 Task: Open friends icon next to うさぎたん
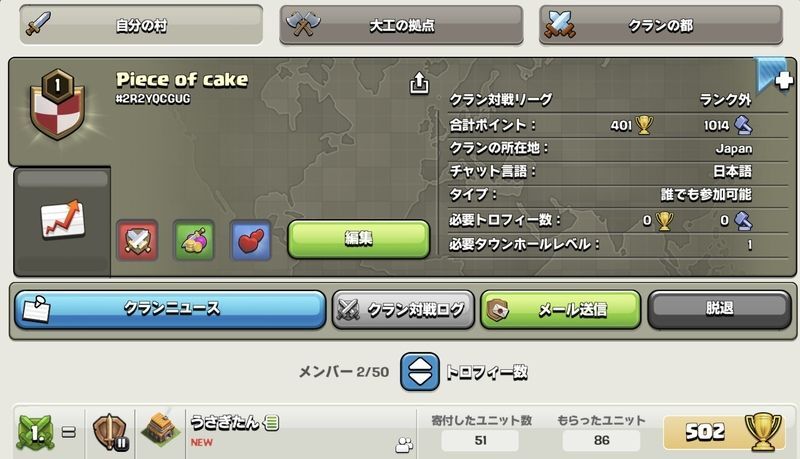click(404, 445)
